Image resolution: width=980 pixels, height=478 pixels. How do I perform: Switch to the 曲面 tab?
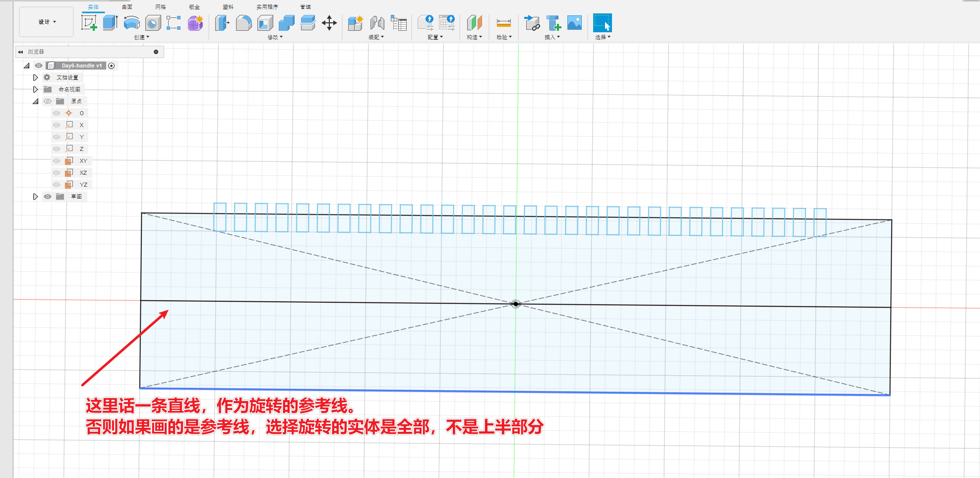point(127,7)
